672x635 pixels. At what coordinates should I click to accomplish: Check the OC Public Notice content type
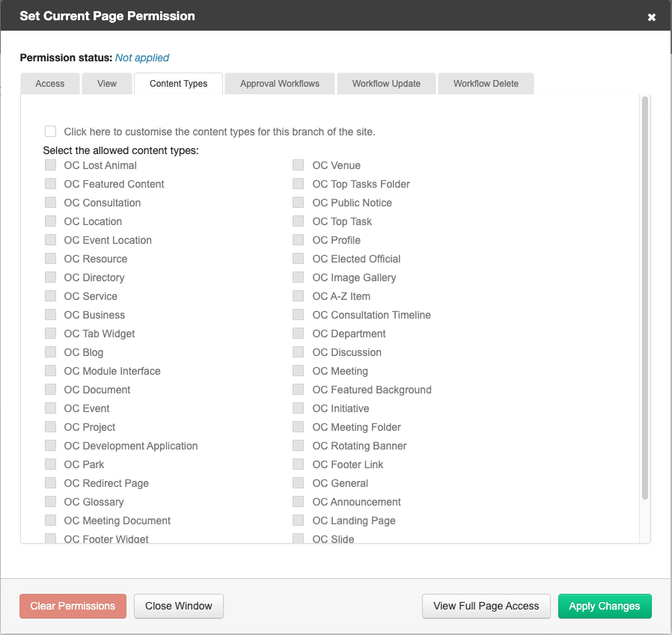[x=298, y=203]
